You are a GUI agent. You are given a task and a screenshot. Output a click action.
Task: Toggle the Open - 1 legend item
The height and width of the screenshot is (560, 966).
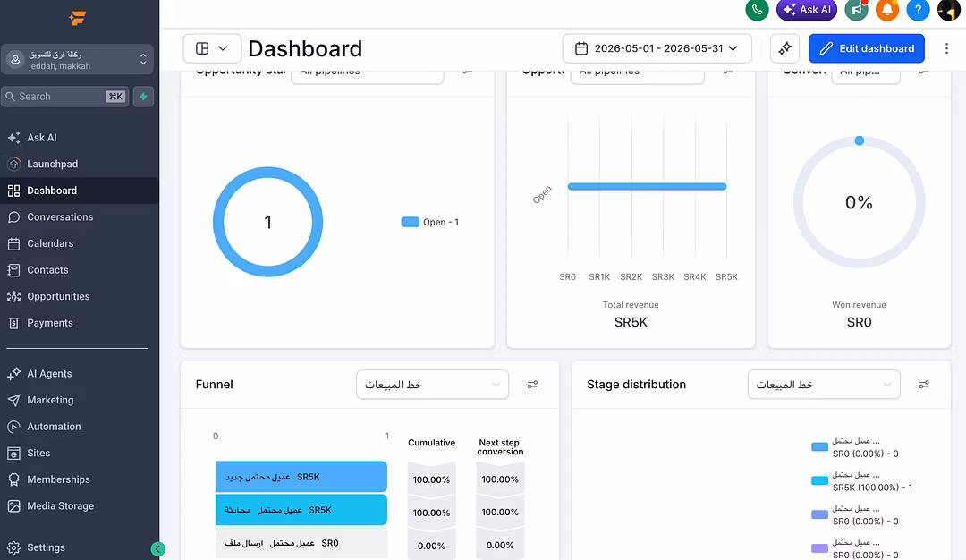tap(430, 222)
